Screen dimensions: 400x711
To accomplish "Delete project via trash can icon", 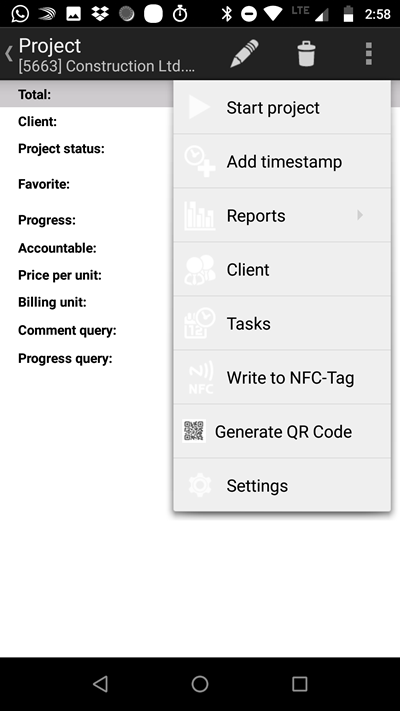I will (x=306, y=54).
